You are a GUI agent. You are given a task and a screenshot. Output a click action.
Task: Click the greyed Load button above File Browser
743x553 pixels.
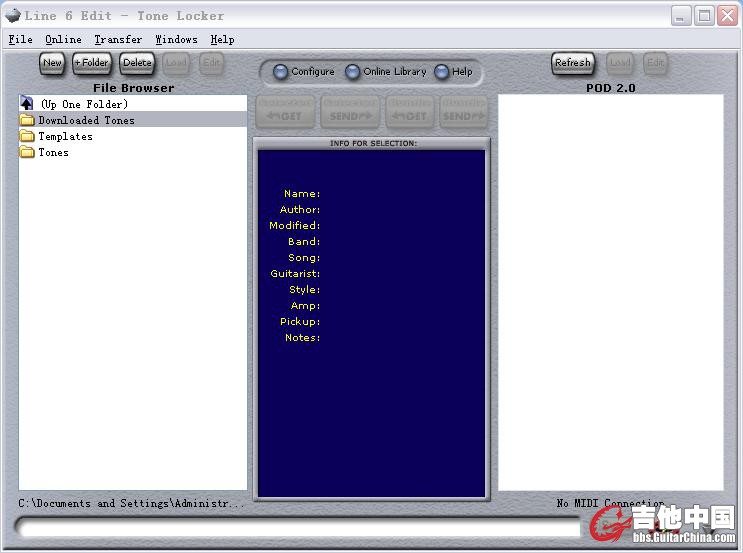[176, 63]
